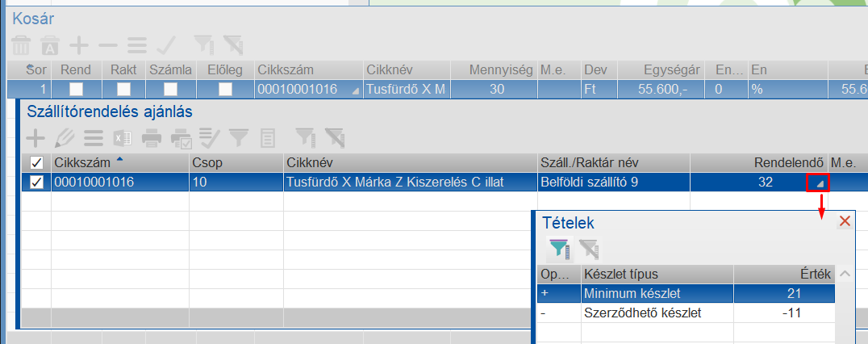Click the printer icon in Szállítórendelés ajánlás toolbar
Image resolution: width=868 pixels, height=344 pixels.
152,137
